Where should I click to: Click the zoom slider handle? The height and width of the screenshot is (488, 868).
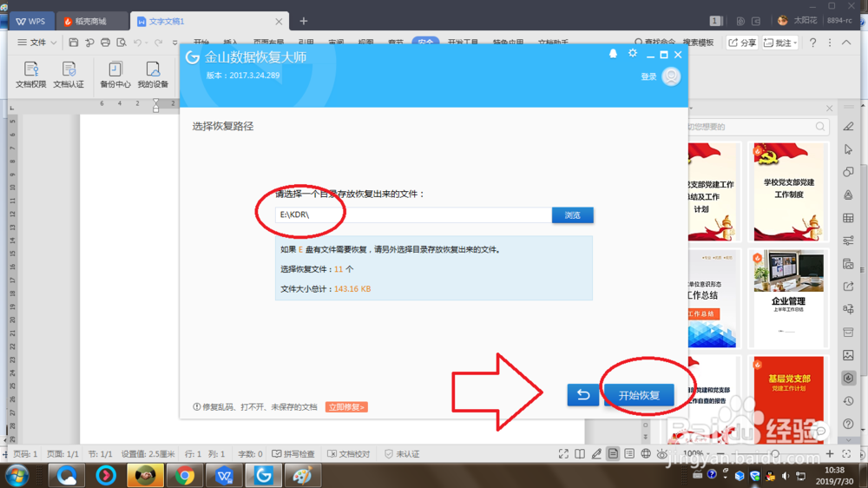775,453
